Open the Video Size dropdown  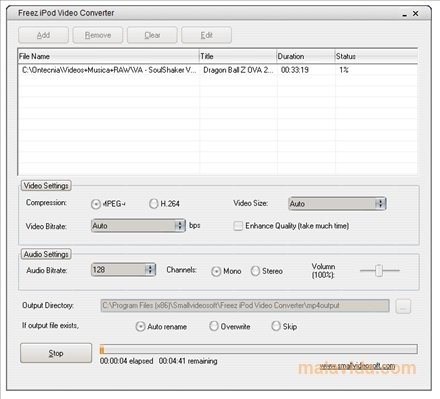click(x=337, y=204)
